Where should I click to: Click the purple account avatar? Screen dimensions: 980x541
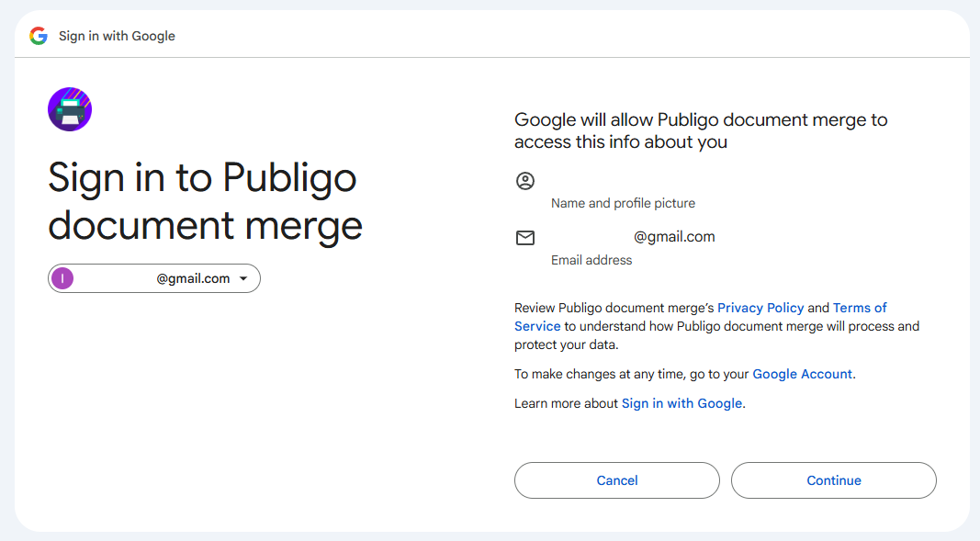[62, 278]
